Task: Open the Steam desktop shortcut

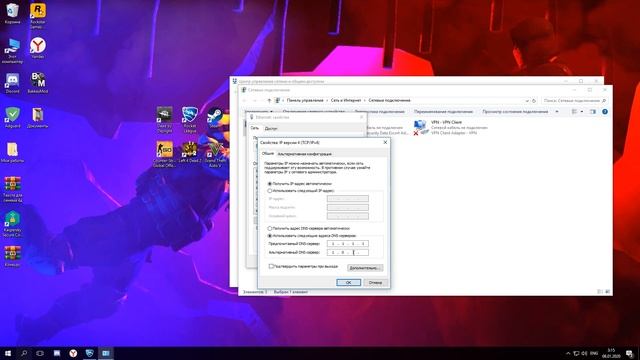Action: point(214,116)
